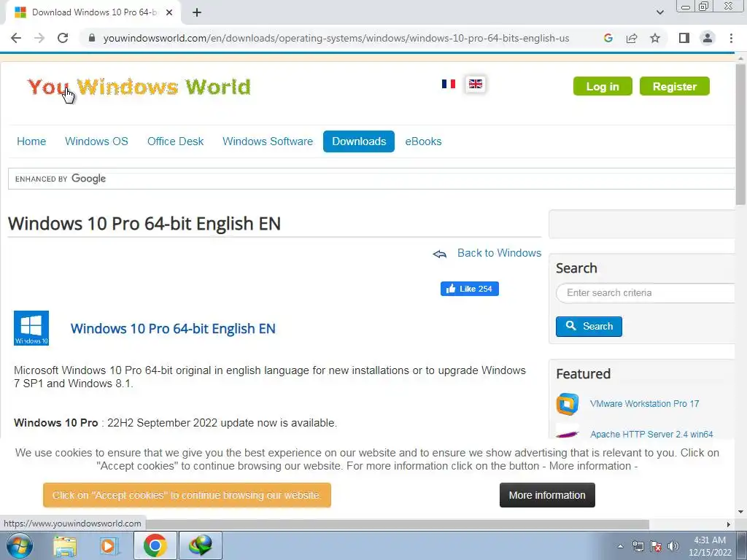Viewport: 747px width, 560px height.
Task: Open the media player taskbar icon
Action: pyautogui.click(x=109, y=545)
